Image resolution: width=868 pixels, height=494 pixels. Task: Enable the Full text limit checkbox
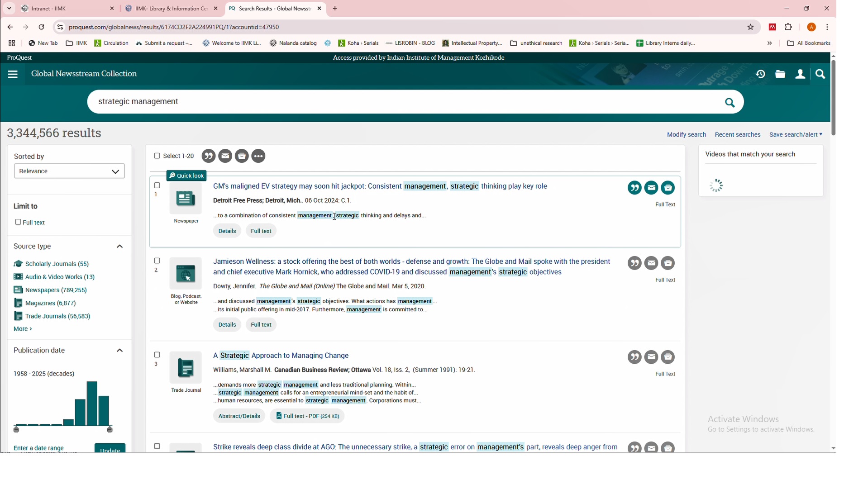pos(18,223)
